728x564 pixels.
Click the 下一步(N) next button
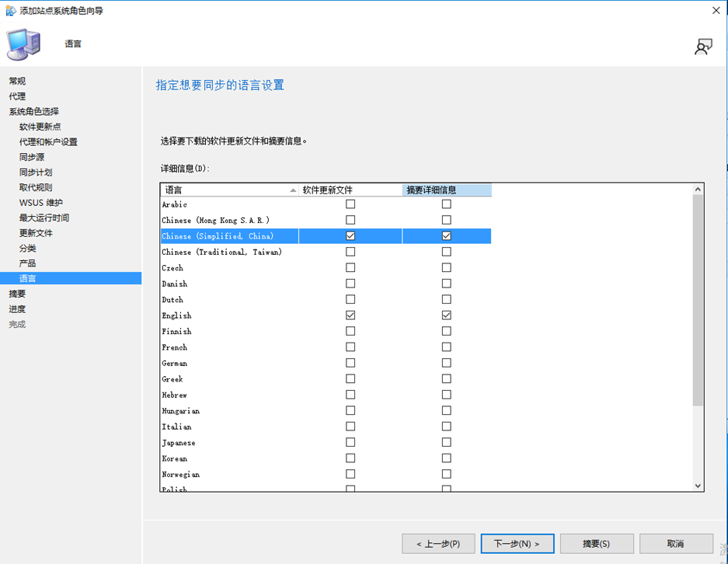517,544
